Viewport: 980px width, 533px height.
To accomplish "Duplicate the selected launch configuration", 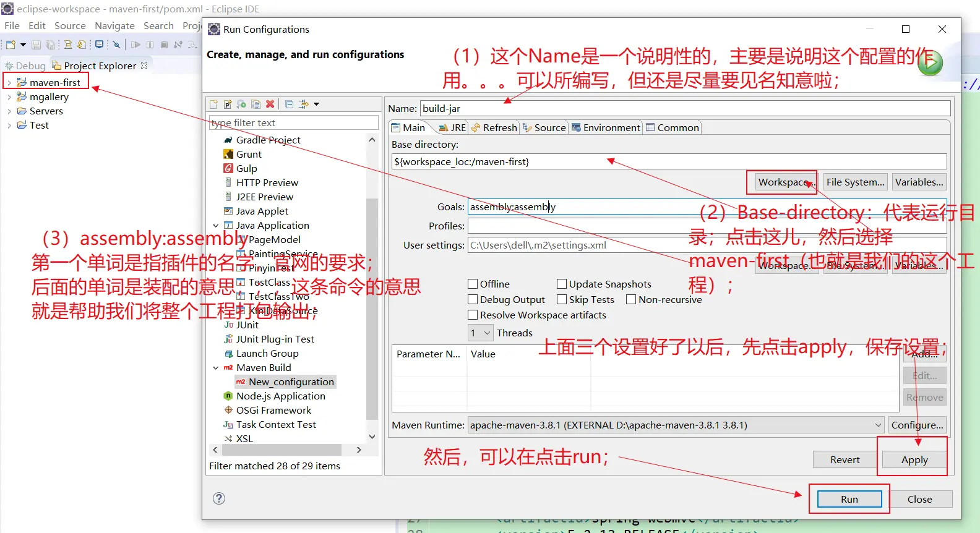I will 256,104.
